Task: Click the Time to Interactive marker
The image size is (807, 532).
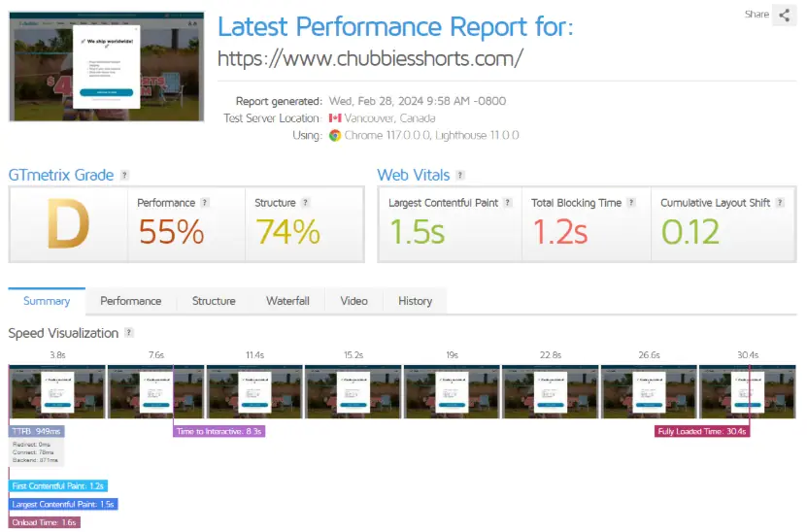Action: [220, 431]
